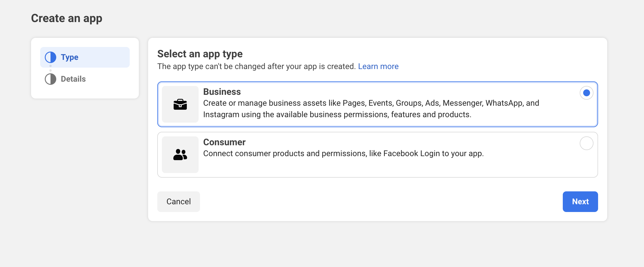Viewport: 644px width, 267px height.
Task: Click the 'Select an app type' heading
Action: 200,54
